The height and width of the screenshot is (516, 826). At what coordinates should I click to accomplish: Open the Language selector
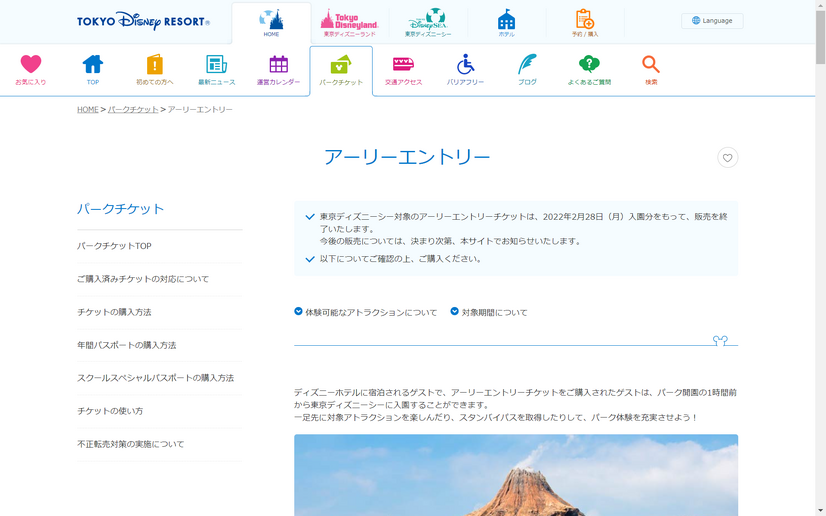[712, 20]
